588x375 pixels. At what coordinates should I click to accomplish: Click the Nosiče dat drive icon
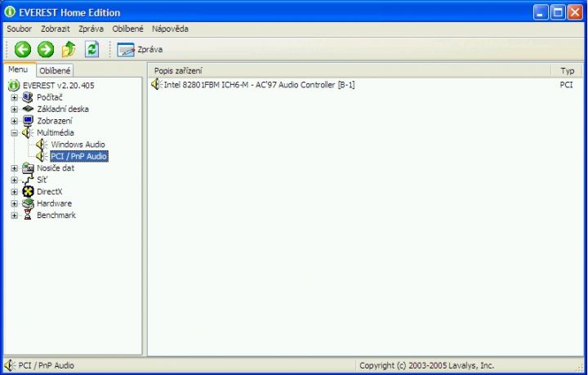point(28,168)
